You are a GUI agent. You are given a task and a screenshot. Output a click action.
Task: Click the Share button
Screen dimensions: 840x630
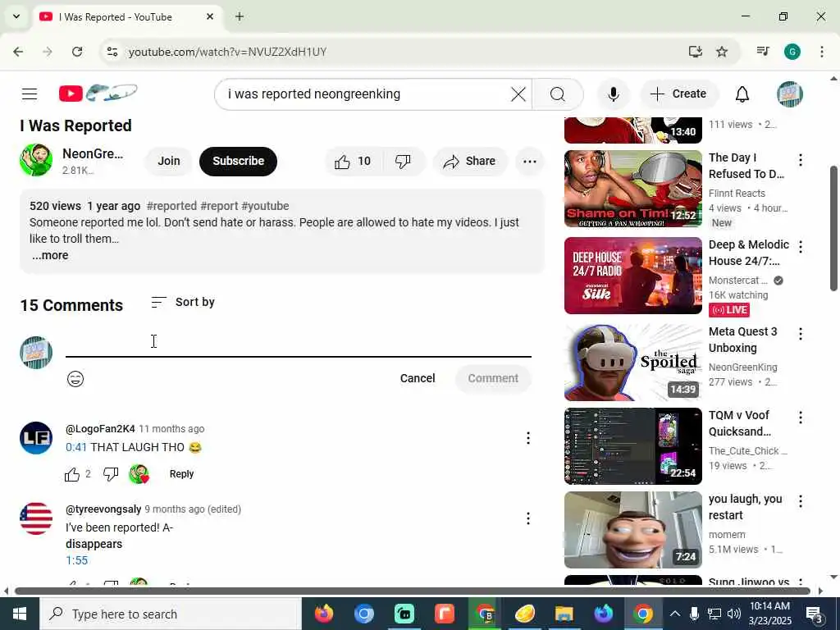(470, 162)
